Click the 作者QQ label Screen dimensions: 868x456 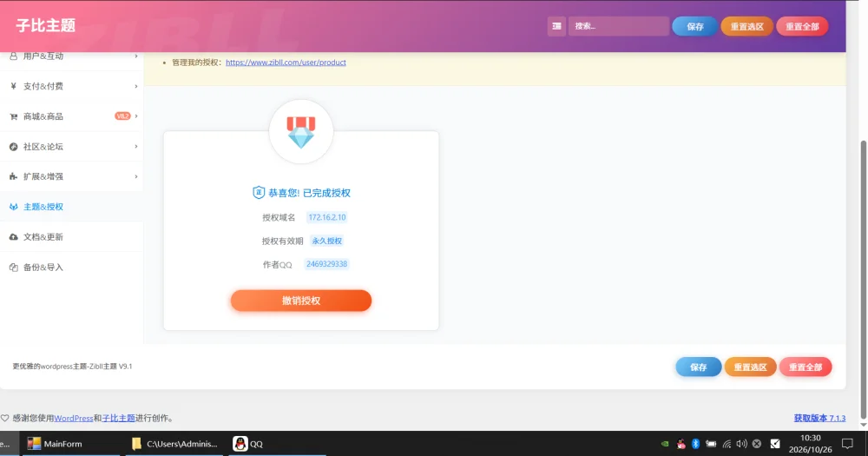tap(278, 265)
